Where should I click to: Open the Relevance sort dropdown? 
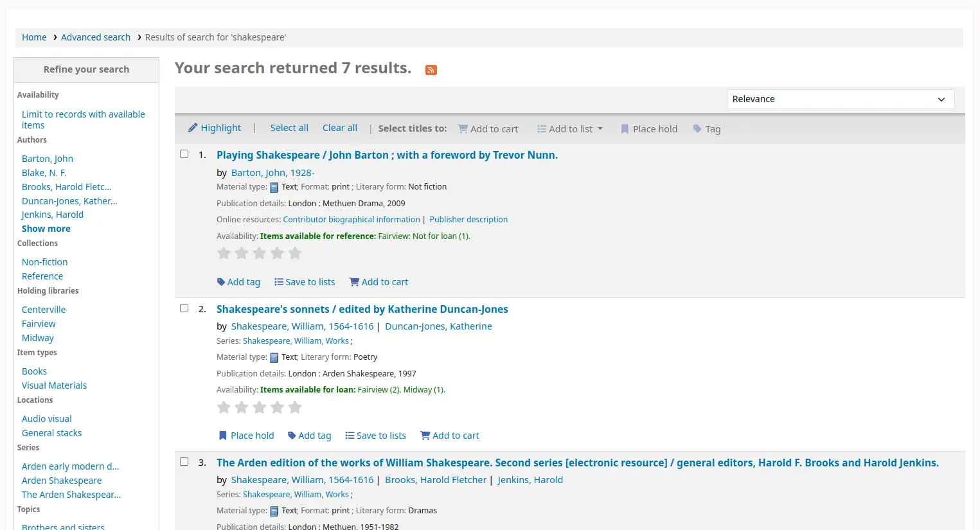(x=841, y=99)
